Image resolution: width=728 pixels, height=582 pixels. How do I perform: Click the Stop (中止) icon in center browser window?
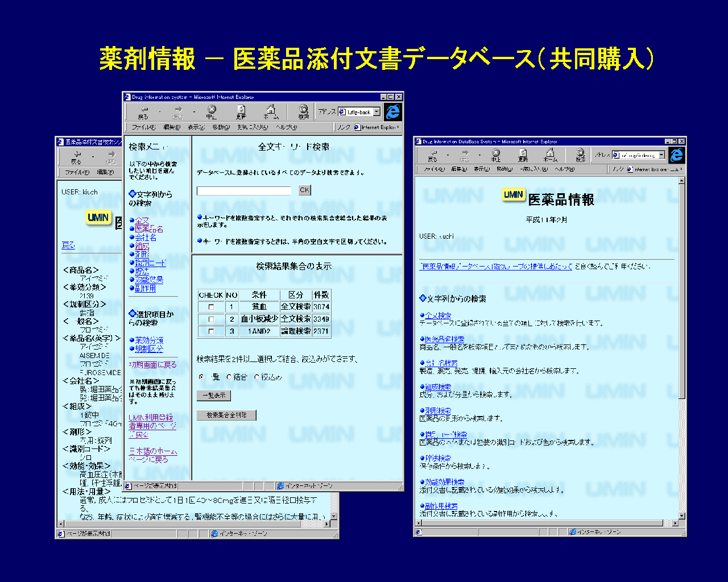pyautogui.click(x=212, y=111)
